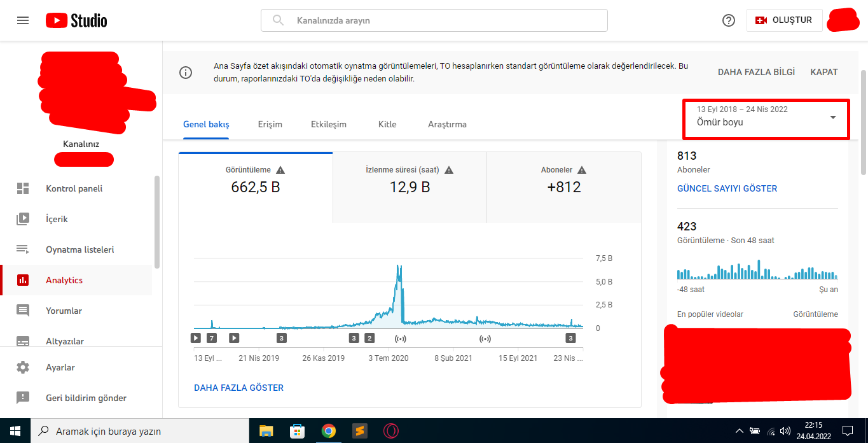Open the Windows notification center icon

(847, 431)
